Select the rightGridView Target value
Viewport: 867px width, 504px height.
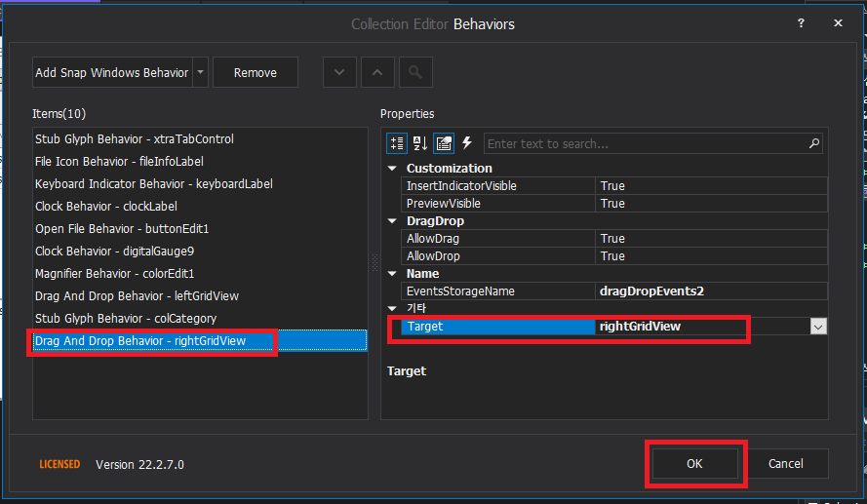(703, 327)
